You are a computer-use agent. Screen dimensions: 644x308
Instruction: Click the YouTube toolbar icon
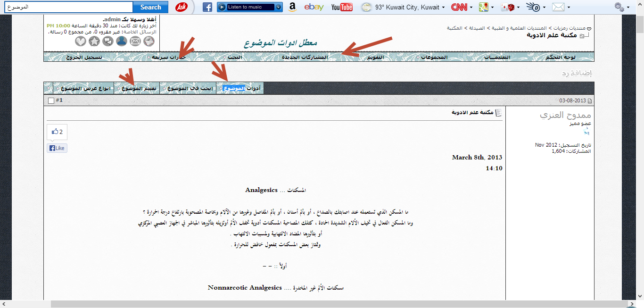tap(342, 7)
